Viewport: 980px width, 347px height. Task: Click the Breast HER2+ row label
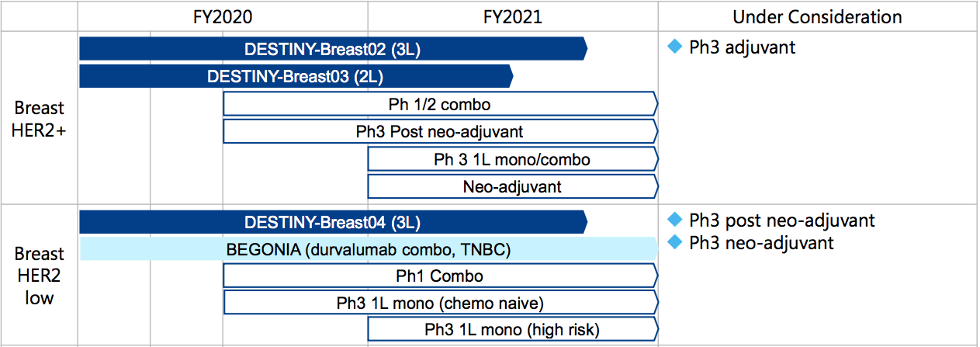39,119
